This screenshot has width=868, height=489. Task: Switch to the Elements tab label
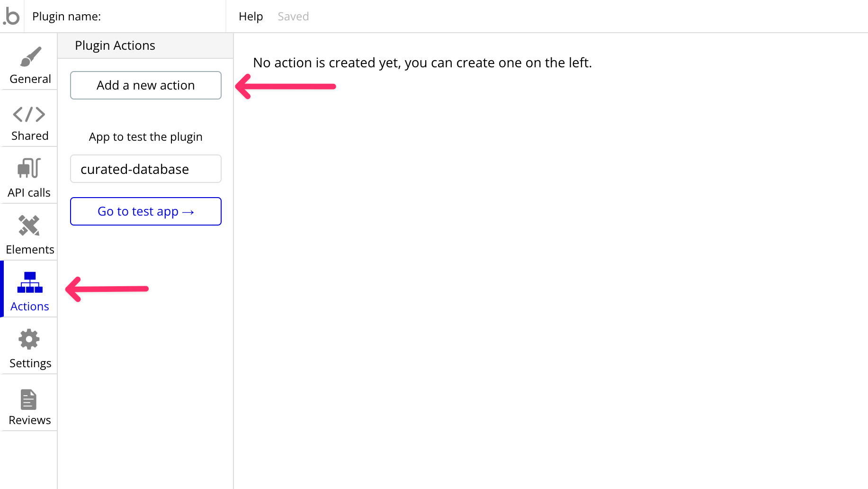pyautogui.click(x=30, y=250)
